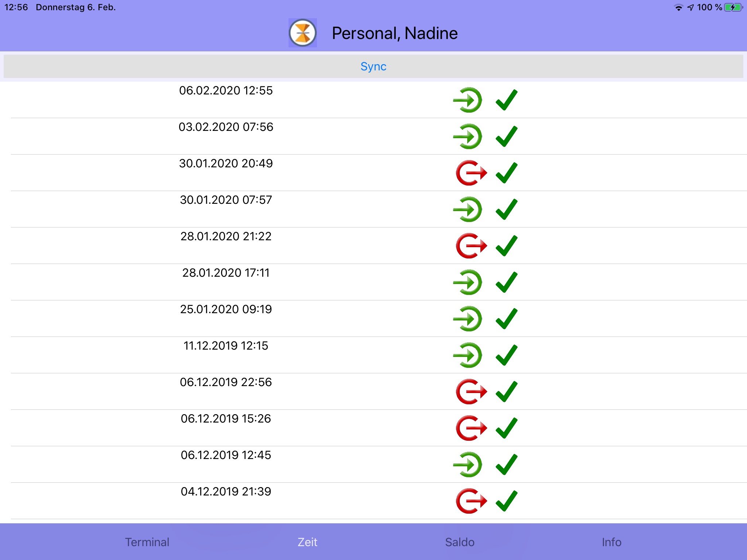747x560 pixels.
Task: Click red clock-out icon for 28.01.2020 21:22
Action: tap(471, 246)
